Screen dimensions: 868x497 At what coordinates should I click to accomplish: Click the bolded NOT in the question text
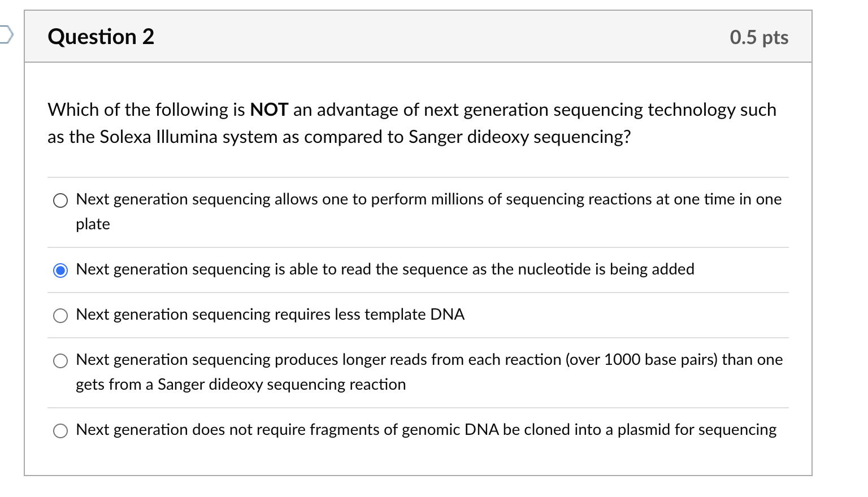(x=270, y=110)
